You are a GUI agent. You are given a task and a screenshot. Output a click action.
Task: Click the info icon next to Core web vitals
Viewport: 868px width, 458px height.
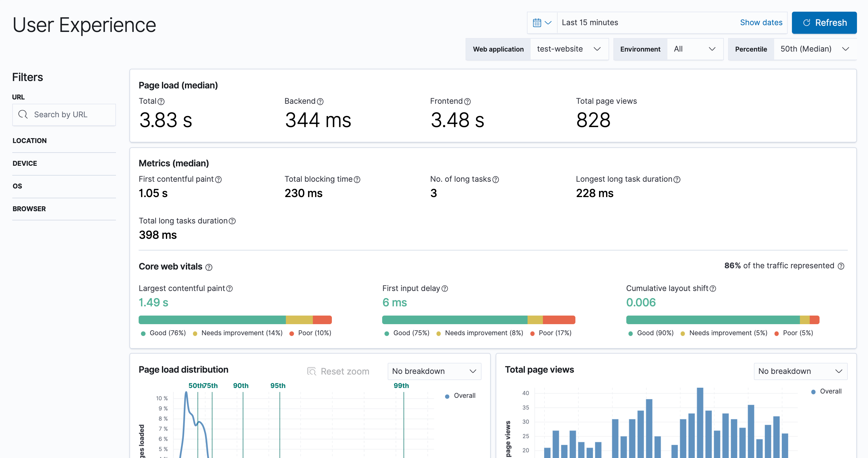[209, 266]
